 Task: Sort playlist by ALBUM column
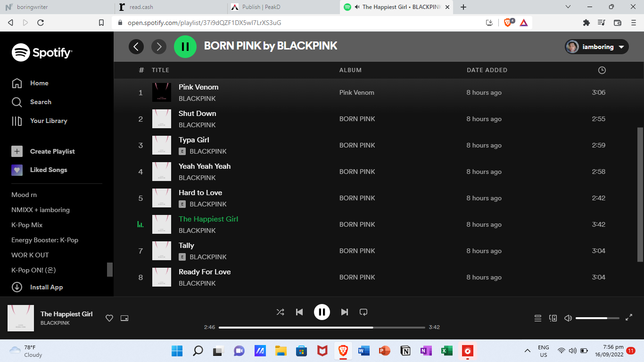point(350,70)
